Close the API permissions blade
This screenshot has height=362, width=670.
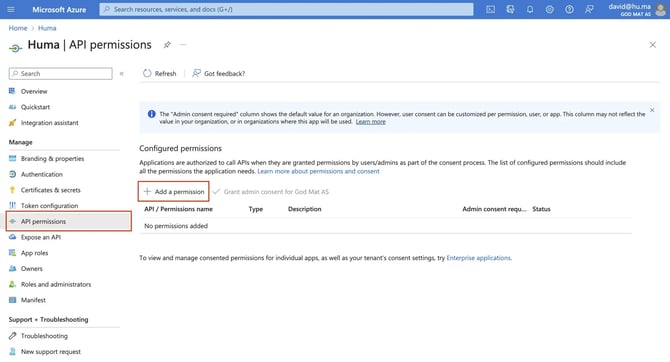pyautogui.click(x=652, y=44)
